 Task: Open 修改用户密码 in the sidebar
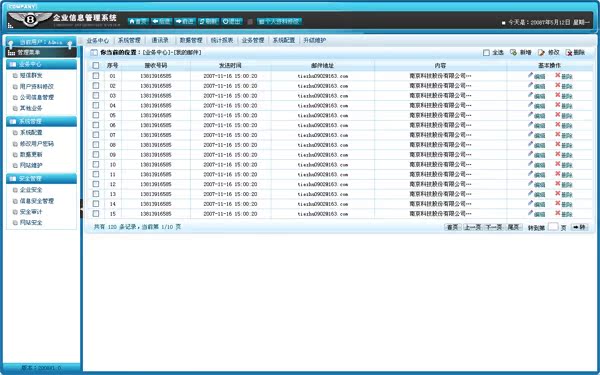pos(37,143)
